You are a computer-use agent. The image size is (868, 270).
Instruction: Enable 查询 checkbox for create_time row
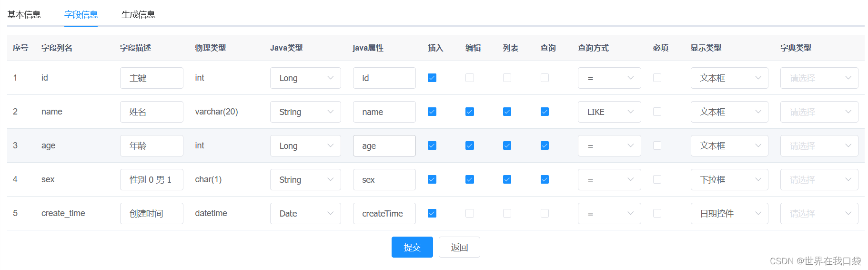pyautogui.click(x=545, y=213)
